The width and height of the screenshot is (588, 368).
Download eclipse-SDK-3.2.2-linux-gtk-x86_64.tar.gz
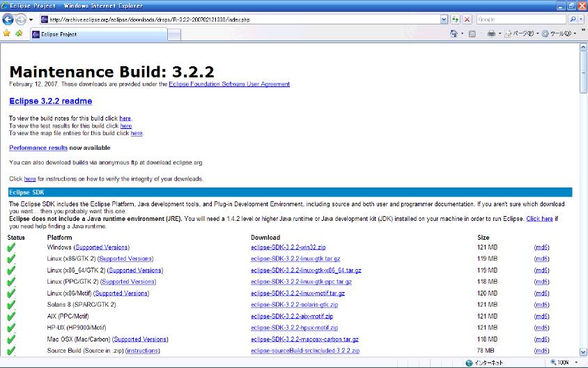pyautogui.click(x=306, y=270)
